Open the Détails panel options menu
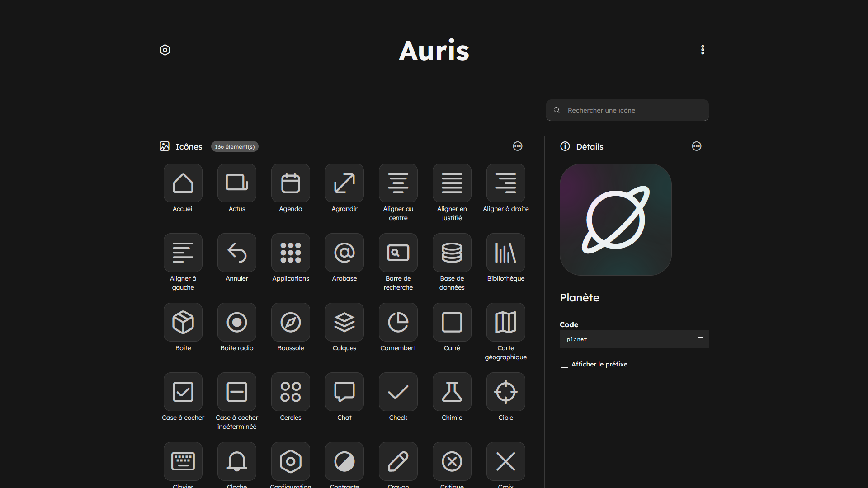The height and width of the screenshot is (488, 868). [697, 146]
